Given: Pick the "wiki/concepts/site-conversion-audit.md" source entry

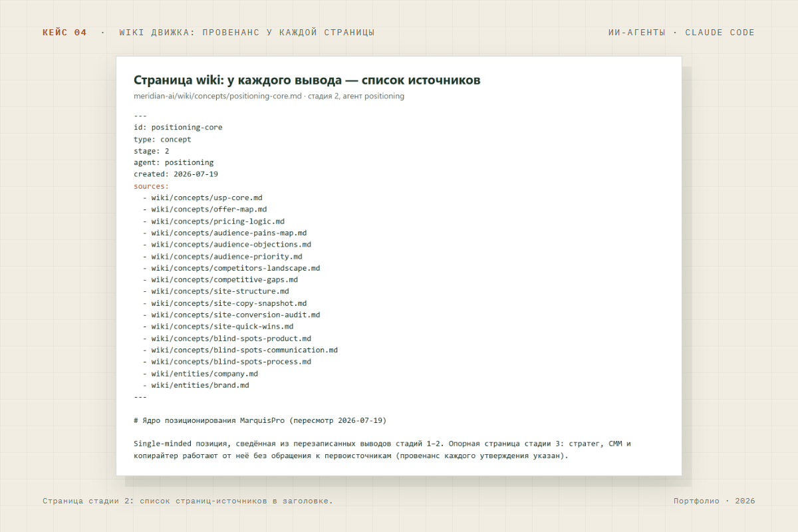Looking at the screenshot, I should [235, 315].
